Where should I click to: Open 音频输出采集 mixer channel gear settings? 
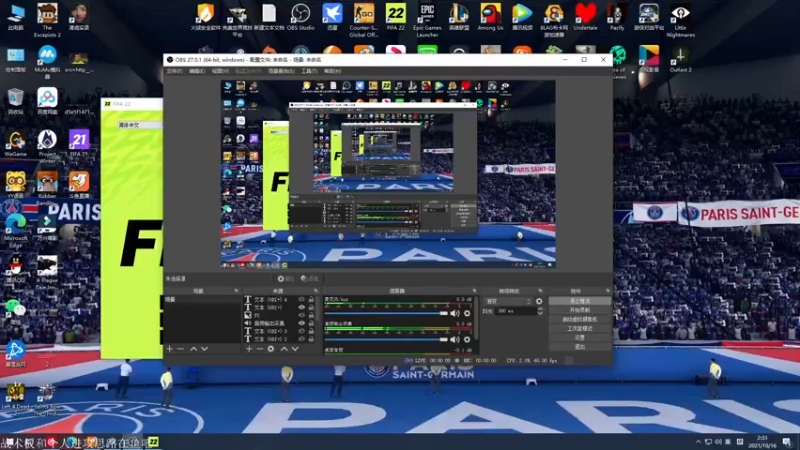pos(467,339)
